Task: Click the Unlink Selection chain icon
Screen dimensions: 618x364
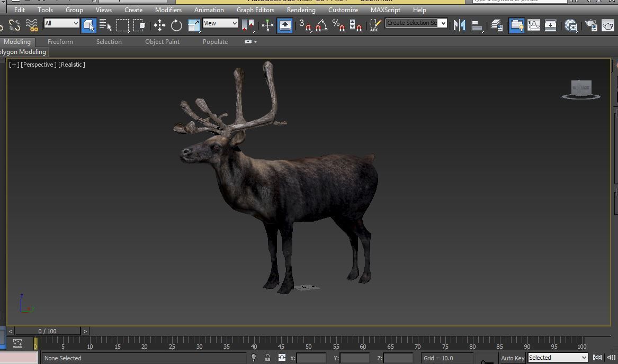Action: [x=15, y=25]
